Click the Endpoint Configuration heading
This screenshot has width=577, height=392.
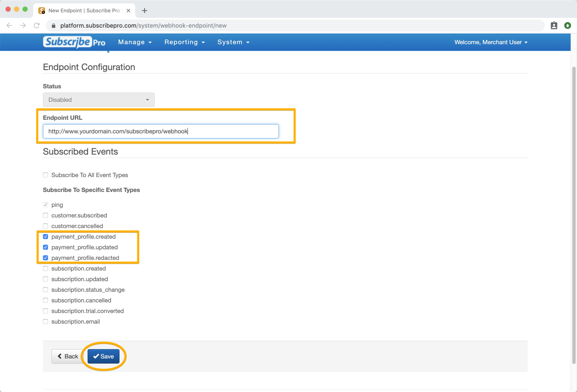point(89,67)
